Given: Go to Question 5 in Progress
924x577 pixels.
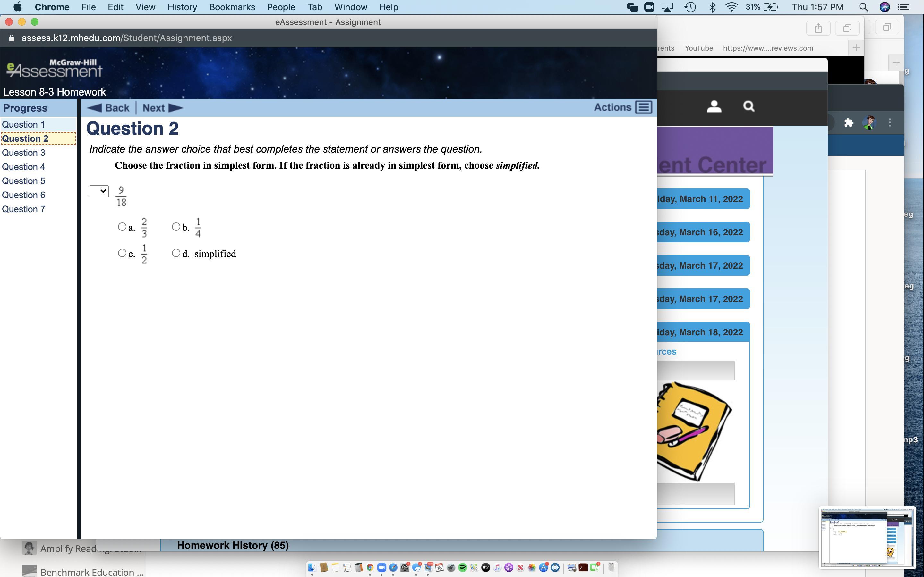Looking at the screenshot, I should point(24,181).
